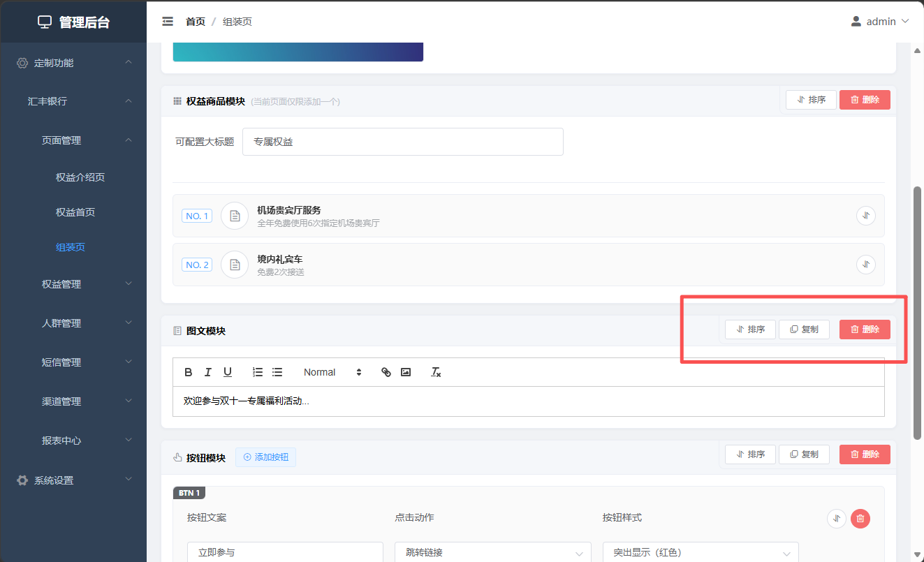Click sort icon on 机场贵宾厅服务 row

point(865,216)
